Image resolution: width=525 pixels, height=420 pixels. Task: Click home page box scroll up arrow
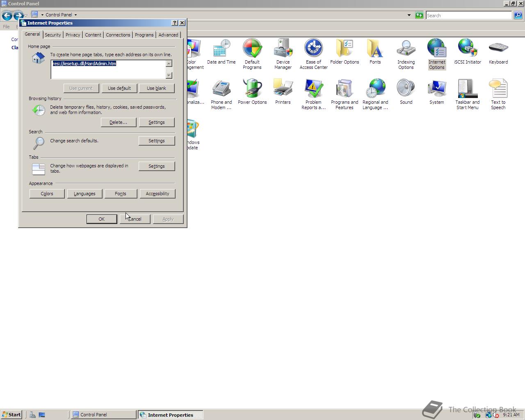169,63
